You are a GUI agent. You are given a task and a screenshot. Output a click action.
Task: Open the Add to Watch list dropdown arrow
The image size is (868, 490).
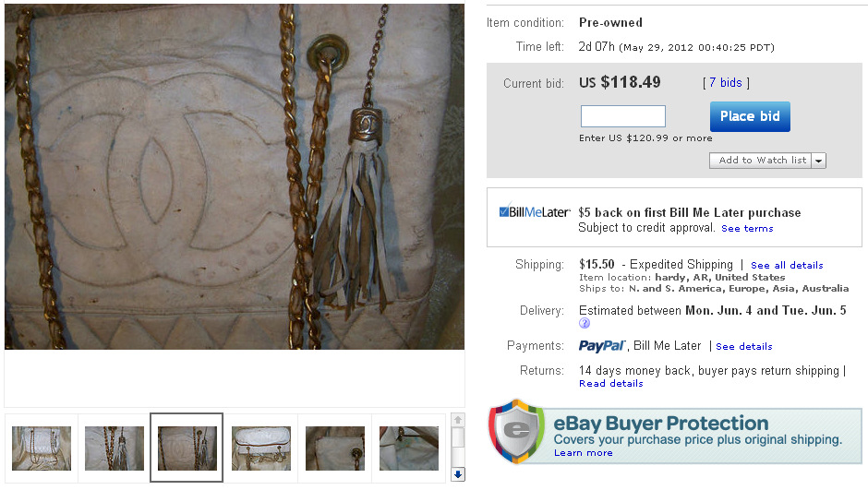[x=819, y=161]
